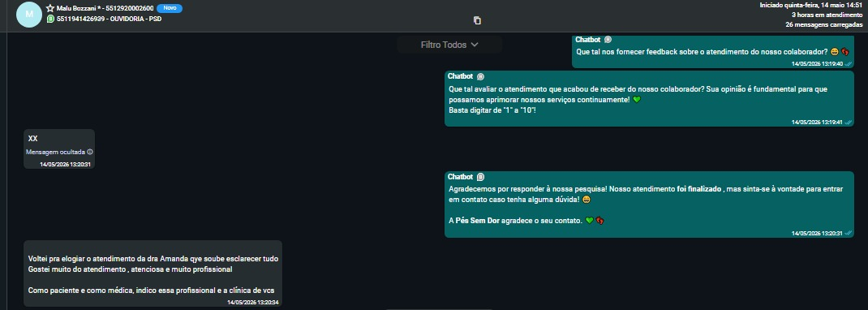Click the WhatsApp Business icon next to OUVIDORIA number

(50, 19)
